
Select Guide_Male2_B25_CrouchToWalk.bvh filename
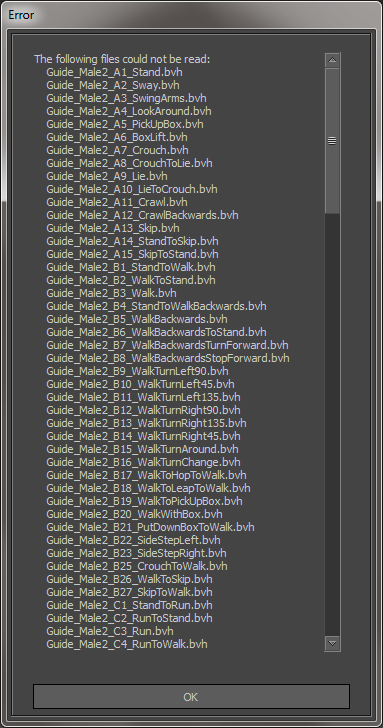137,566
